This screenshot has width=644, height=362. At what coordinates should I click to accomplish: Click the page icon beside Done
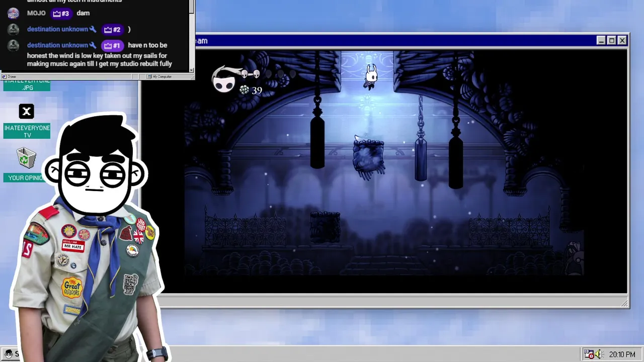click(x=4, y=76)
